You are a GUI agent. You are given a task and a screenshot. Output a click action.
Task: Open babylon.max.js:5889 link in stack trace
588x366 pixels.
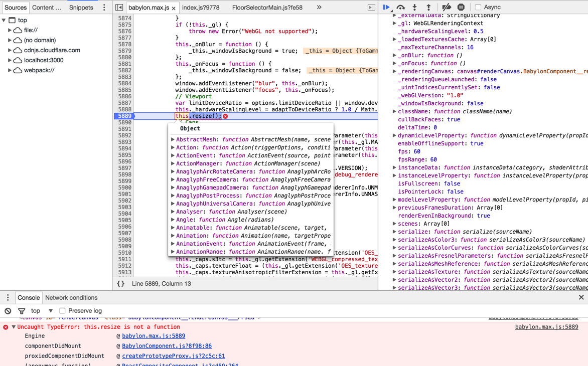tap(154, 336)
